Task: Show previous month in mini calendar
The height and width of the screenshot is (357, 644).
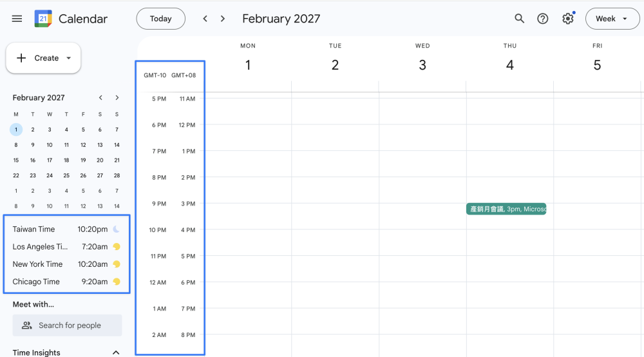Action: tap(100, 97)
